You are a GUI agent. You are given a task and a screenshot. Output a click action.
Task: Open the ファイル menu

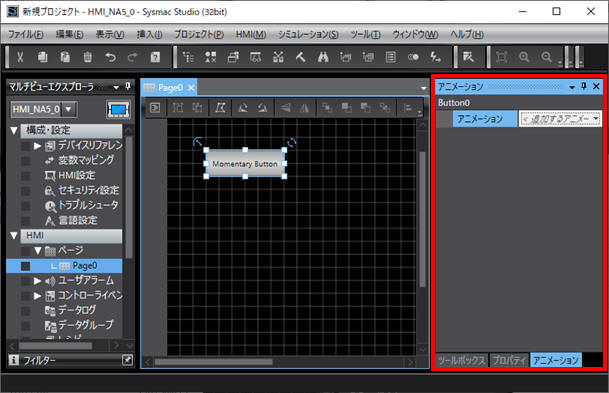[26, 35]
